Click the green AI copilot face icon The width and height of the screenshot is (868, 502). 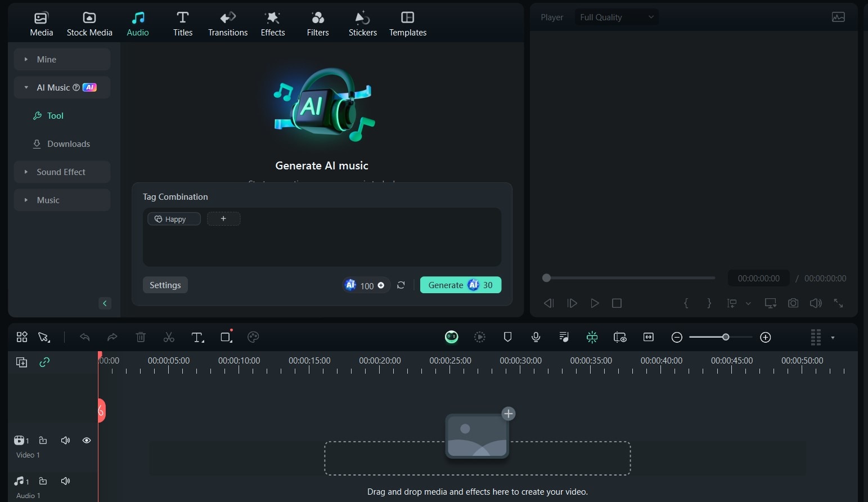pyautogui.click(x=452, y=337)
